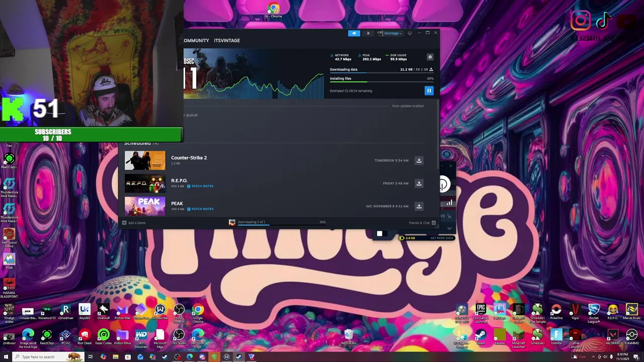This screenshot has height=362, width=644.
Task: Open Google Chrome desktop icon
Action: (198, 313)
